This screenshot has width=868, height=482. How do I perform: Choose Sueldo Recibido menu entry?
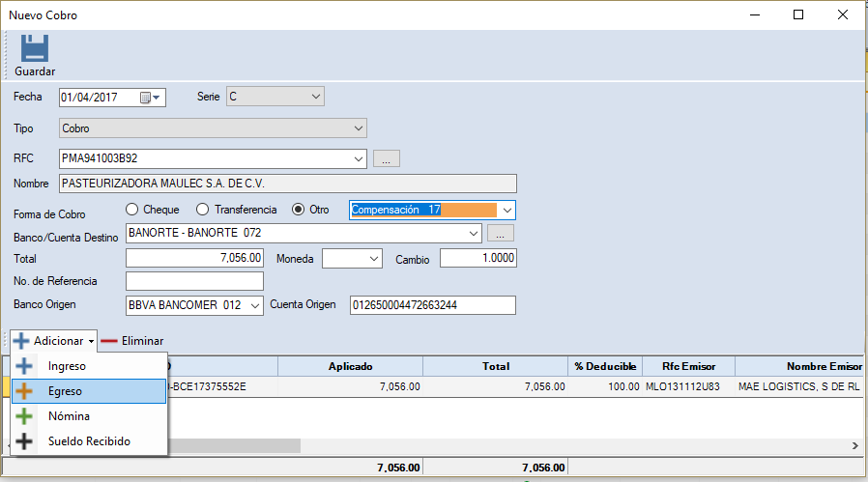tap(89, 441)
